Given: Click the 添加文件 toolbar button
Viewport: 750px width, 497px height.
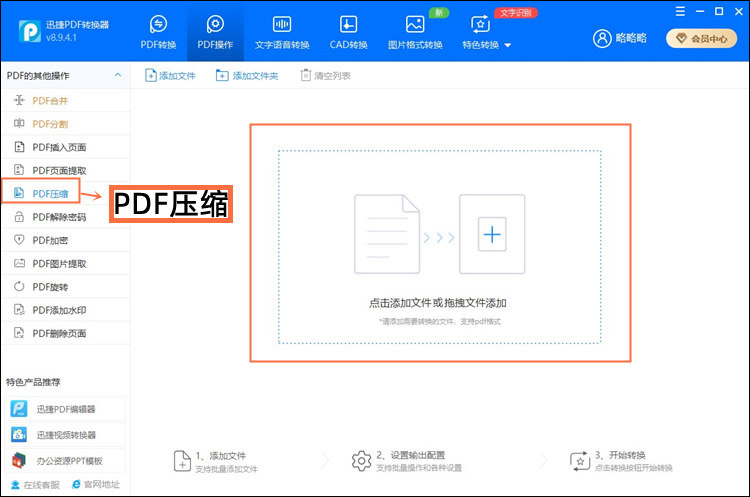Looking at the screenshot, I should pos(170,76).
